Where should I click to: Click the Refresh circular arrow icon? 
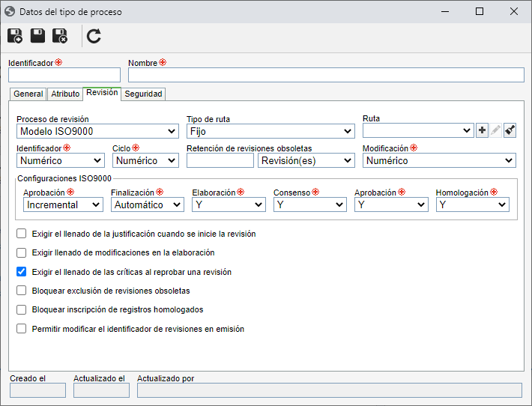click(x=94, y=36)
